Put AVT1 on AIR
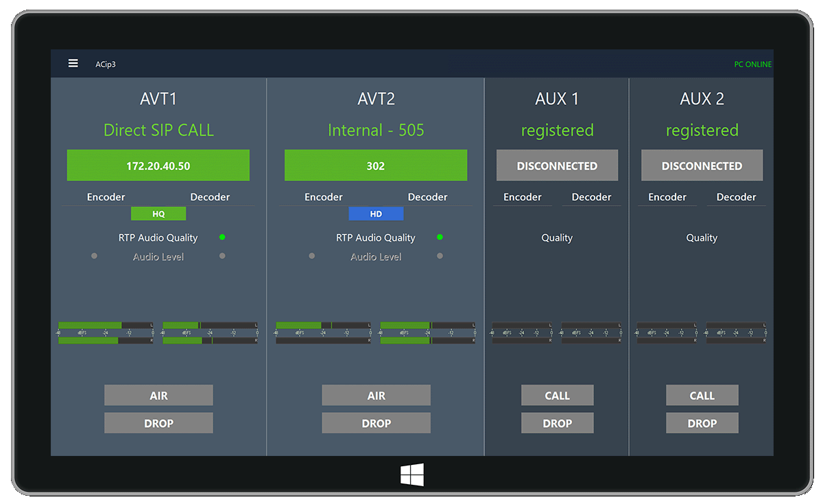The image size is (823, 504). tap(158, 396)
